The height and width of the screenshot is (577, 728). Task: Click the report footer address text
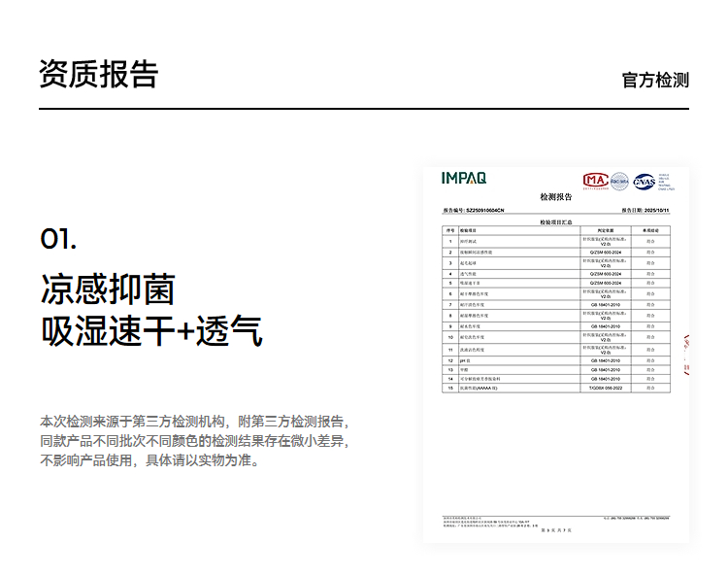click(490, 522)
